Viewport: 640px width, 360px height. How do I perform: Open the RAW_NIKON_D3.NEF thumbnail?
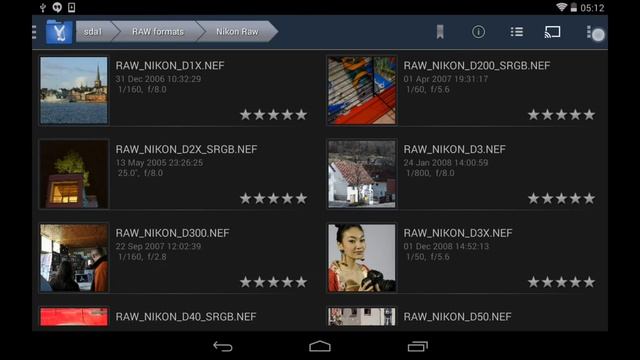click(x=362, y=174)
